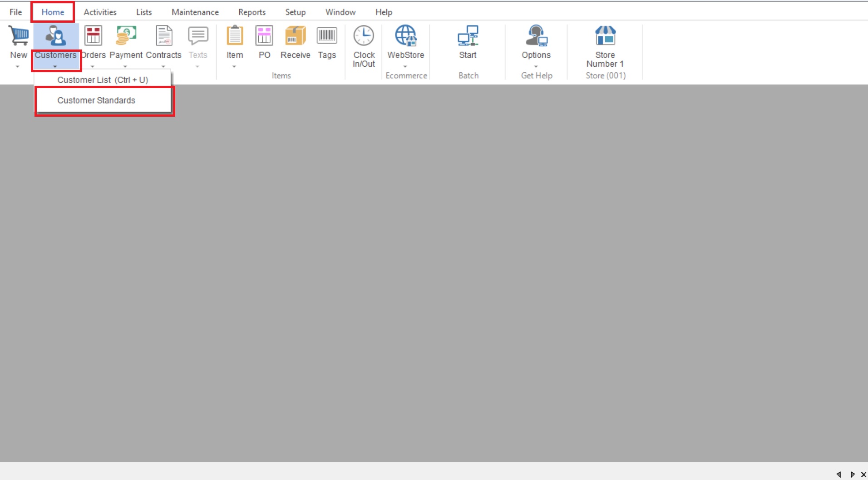This screenshot has width=868, height=480.
Task: Expand the Payment dropdown arrow
Action: 125,67
